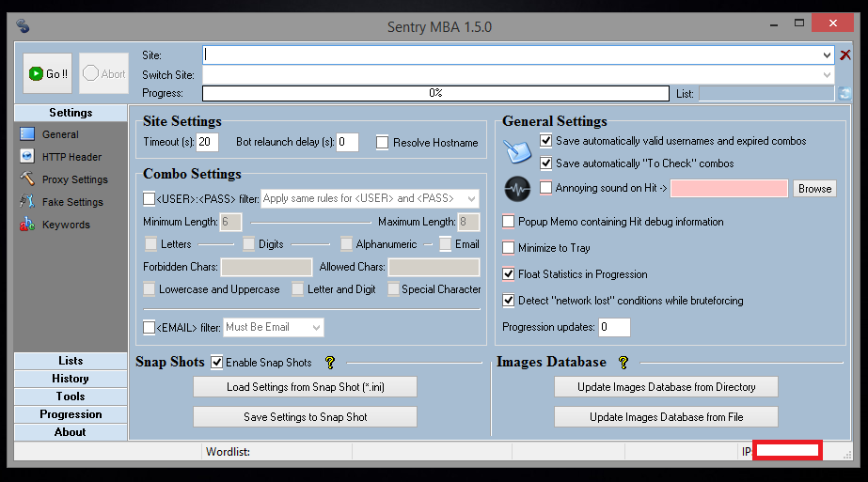Viewport: 868px width, 482px height.
Task: Click the Allowed Chars field
Action: (x=434, y=267)
